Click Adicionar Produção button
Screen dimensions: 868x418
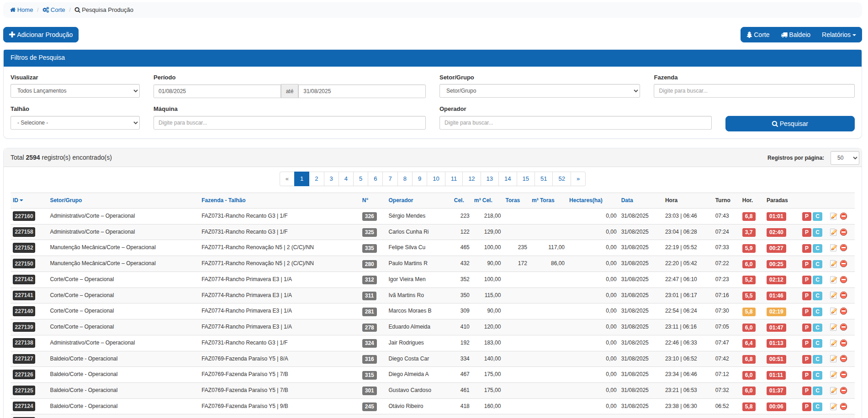[41, 35]
